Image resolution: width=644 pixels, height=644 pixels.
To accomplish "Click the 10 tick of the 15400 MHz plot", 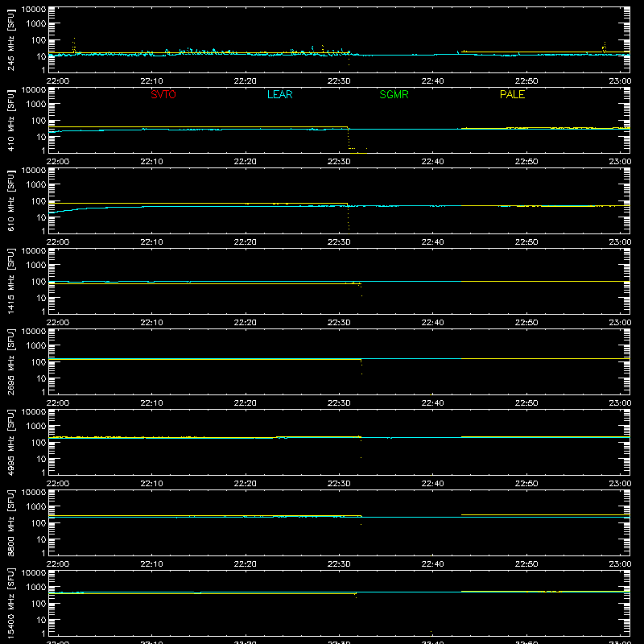I will [41, 620].
